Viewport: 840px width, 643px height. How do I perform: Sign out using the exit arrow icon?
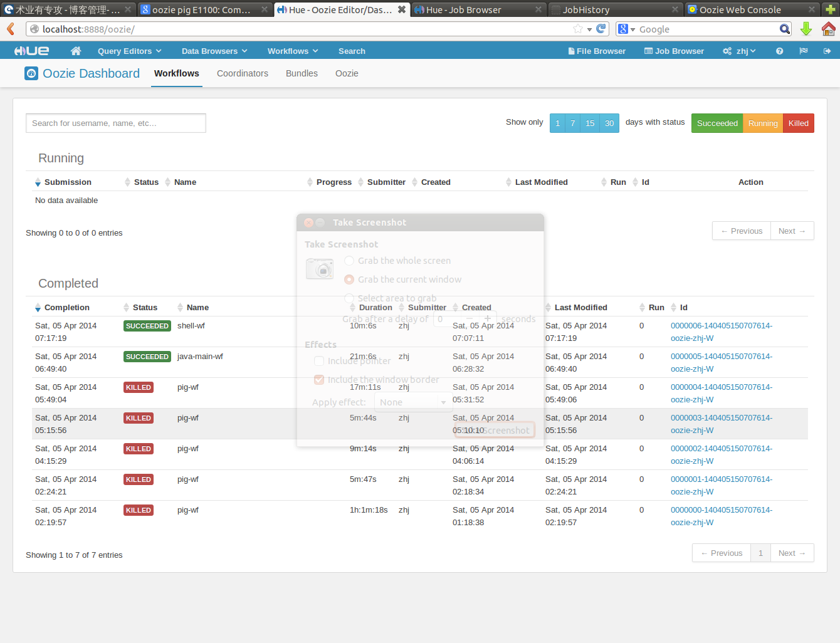[827, 51]
